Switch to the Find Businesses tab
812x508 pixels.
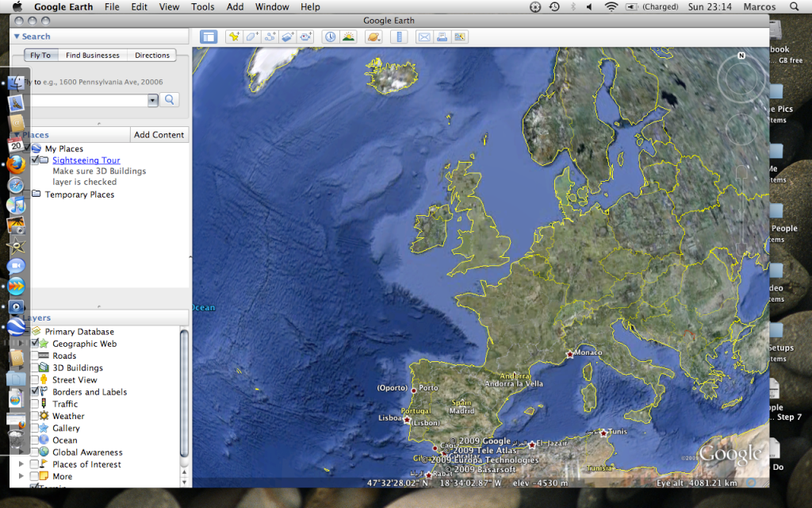[93, 56]
